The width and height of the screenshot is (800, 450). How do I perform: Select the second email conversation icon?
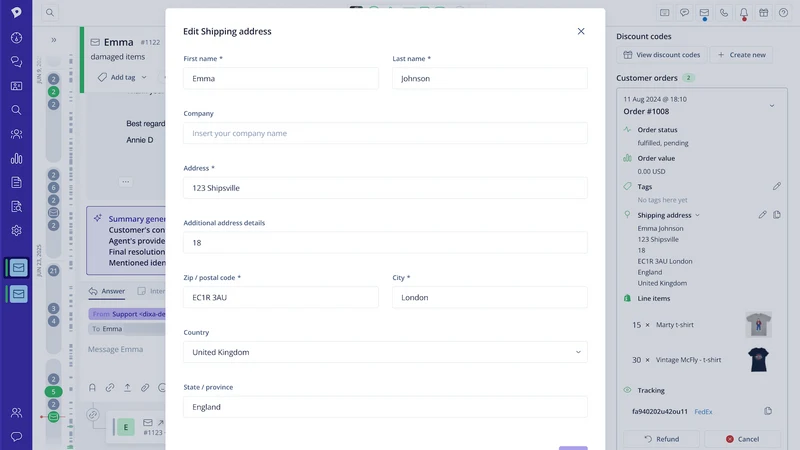click(18, 294)
